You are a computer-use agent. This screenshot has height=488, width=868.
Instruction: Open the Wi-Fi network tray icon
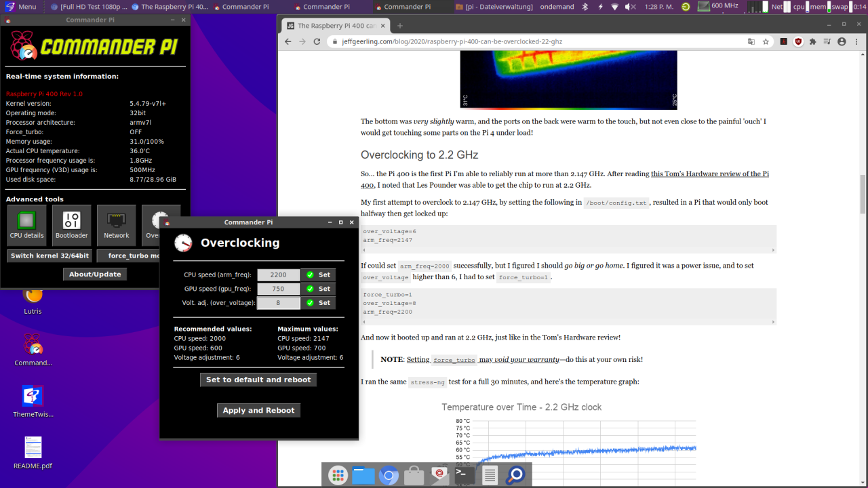click(x=615, y=7)
